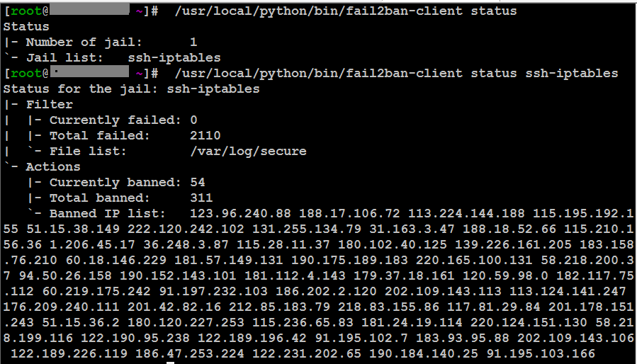637x364 pixels.
Task: Click the jail name ssh-iptables in Jail list
Action: (x=174, y=57)
